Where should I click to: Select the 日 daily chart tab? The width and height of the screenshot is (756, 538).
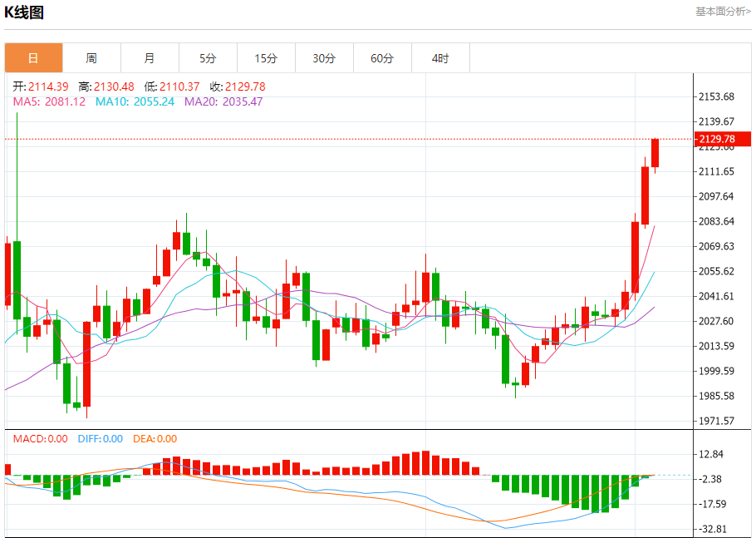click(x=34, y=58)
